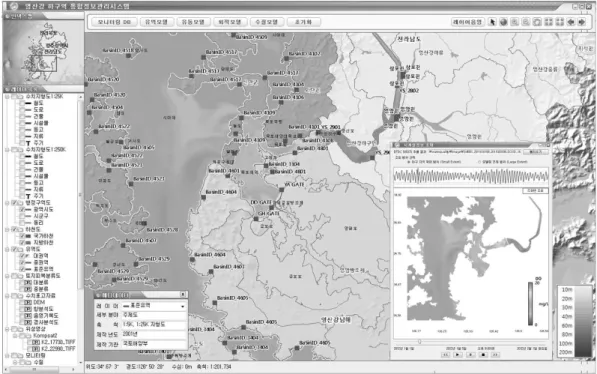Click the 수질 subfolder in tree
Screen dimensions: 597x374
(x=38, y=362)
